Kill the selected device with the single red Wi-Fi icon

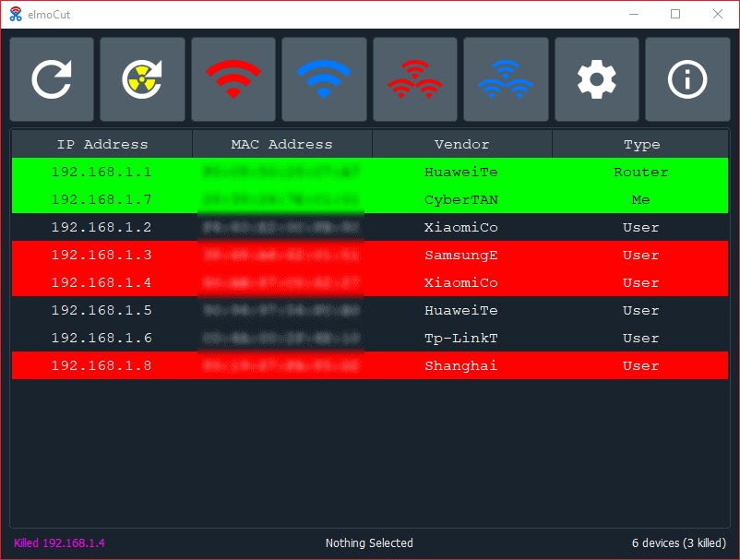(233, 79)
